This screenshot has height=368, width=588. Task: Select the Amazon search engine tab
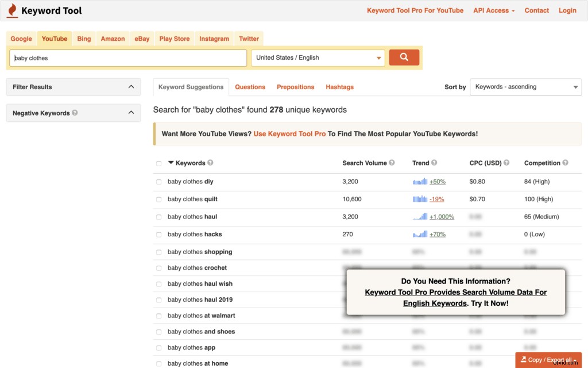[x=112, y=39]
